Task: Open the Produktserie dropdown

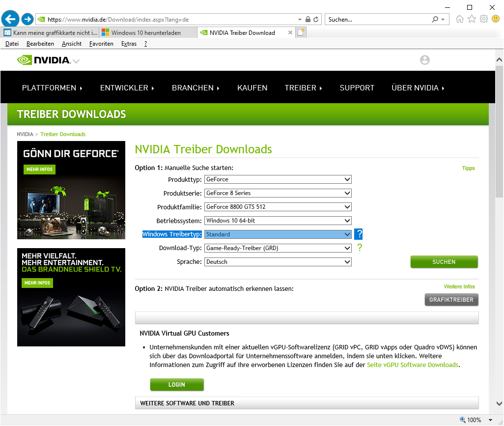Action: pyautogui.click(x=278, y=193)
